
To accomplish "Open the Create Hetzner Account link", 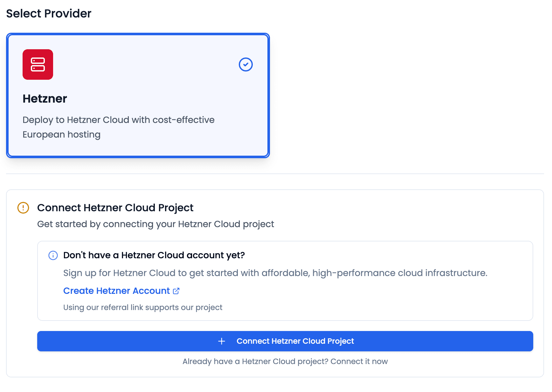I will point(116,291).
